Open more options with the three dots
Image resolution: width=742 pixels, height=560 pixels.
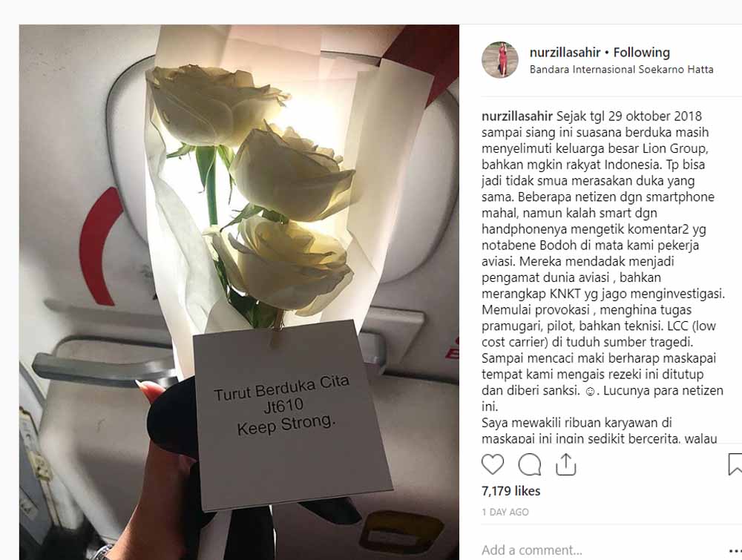point(735,550)
